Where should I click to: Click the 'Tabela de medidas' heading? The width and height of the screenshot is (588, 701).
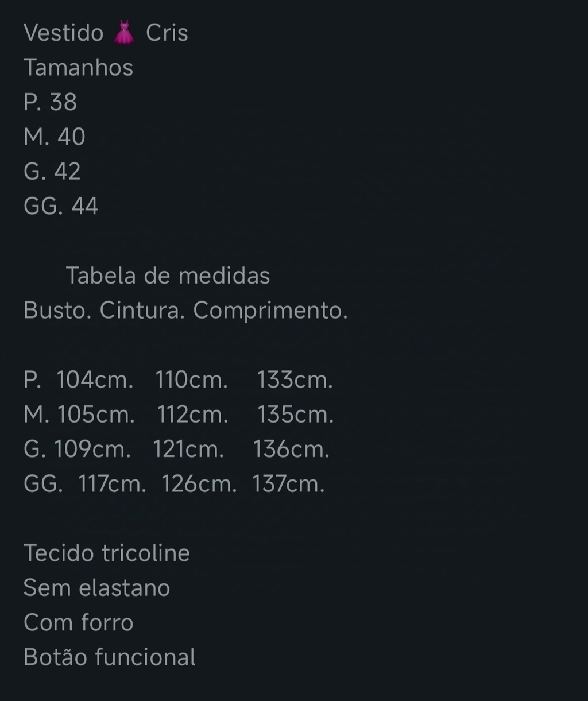coord(168,276)
